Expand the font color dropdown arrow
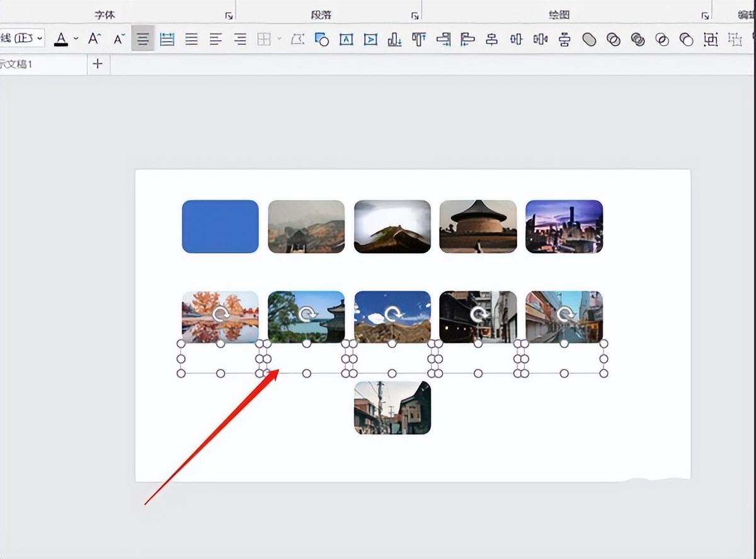The height and width of the screenshot is (559, 756). pos(76,39)
